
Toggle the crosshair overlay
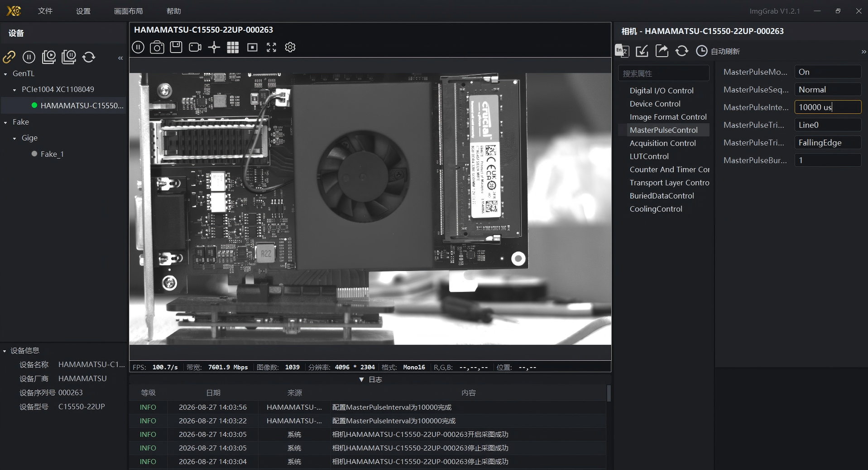click(214, 47)
